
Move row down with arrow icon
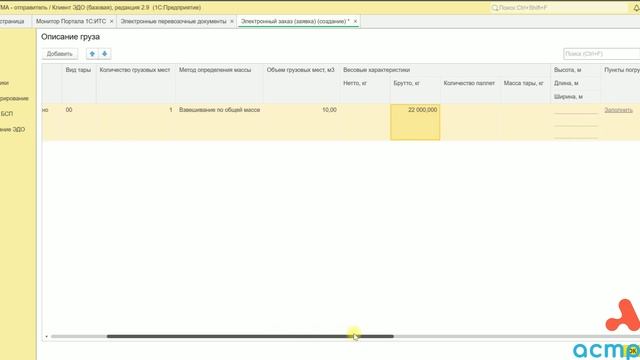(105, 54)
